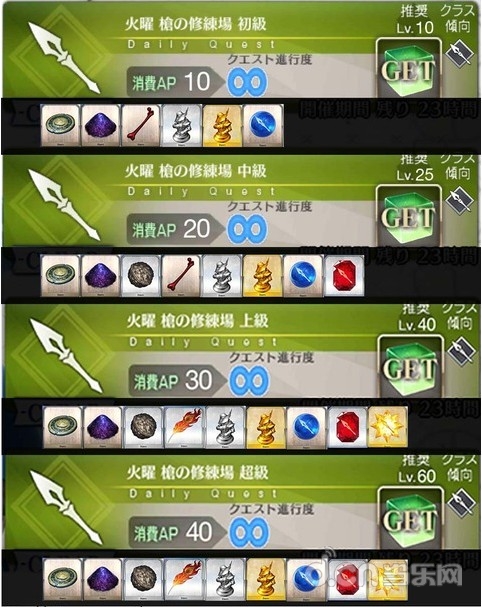Select the 超級 spear training quest
Screen dimensions: 482x607
[240, 502]
